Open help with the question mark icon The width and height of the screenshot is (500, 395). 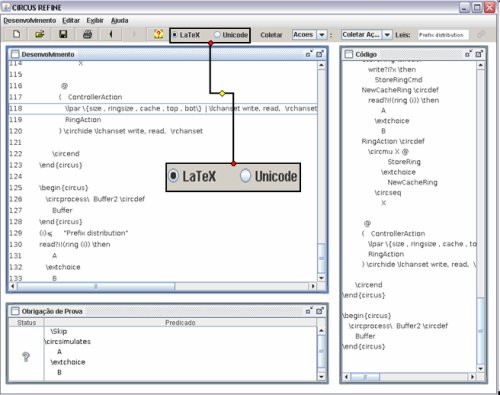(x=158, y=34)
